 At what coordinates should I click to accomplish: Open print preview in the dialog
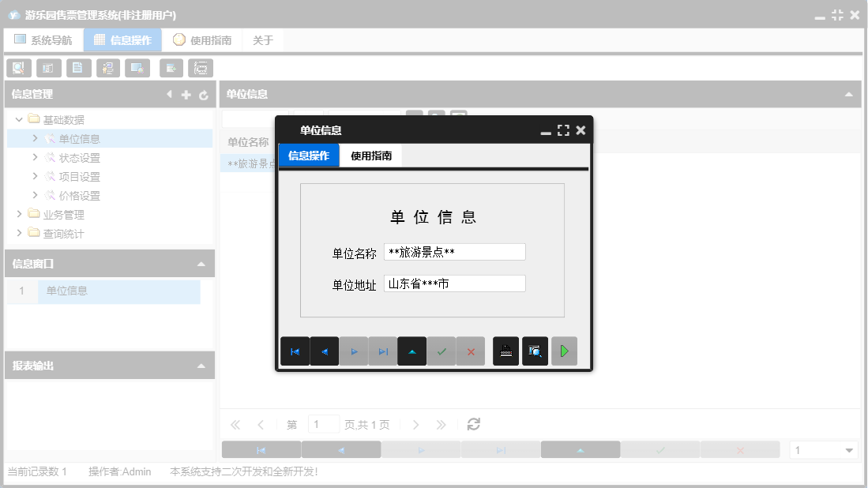(535, 351)
